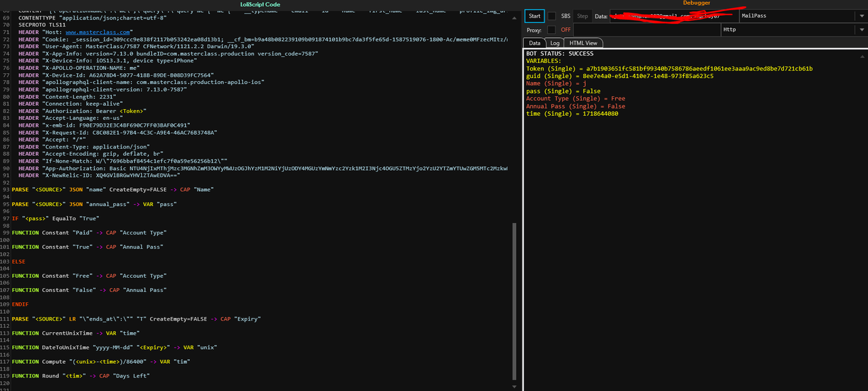The height and width of the screenshot is (391, 868).
Task: Open the www.masterclass.com Host header link
Action: [x=98, y=32]
